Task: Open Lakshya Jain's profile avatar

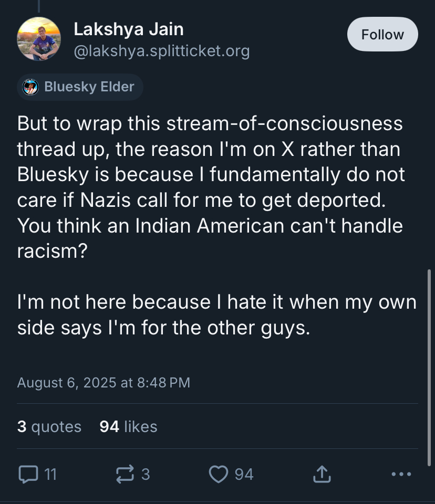Action: (39, 39)
